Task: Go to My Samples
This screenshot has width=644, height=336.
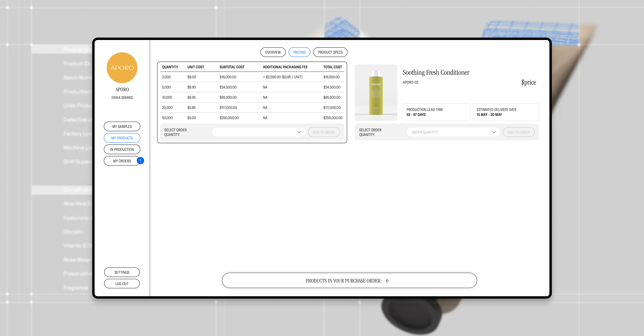Action: 122,127
